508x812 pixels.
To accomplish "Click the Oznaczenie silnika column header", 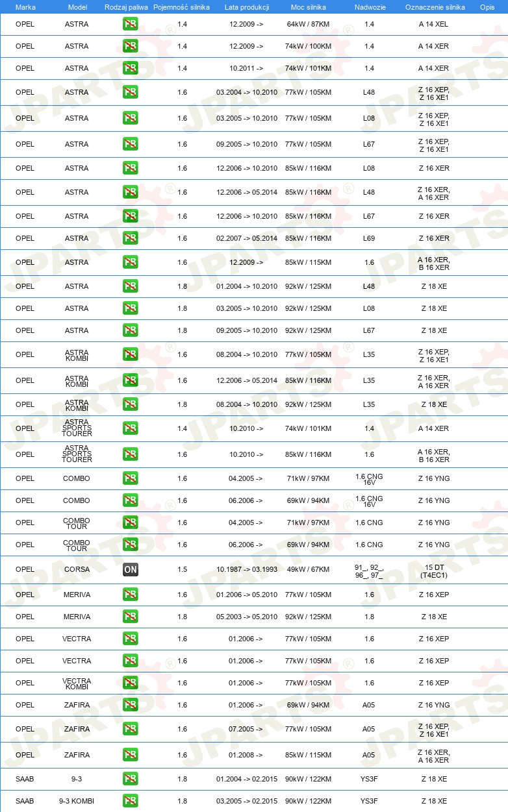I will click(435, 7).
